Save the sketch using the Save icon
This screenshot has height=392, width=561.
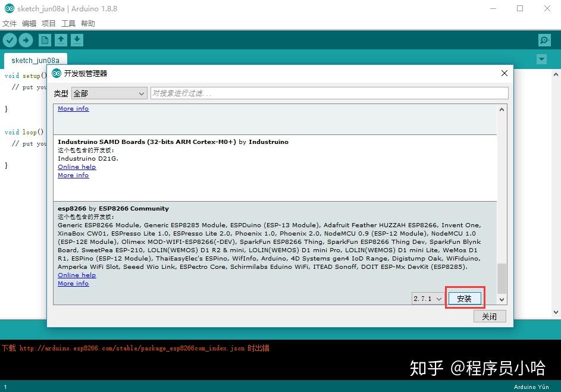click(77, 40)
